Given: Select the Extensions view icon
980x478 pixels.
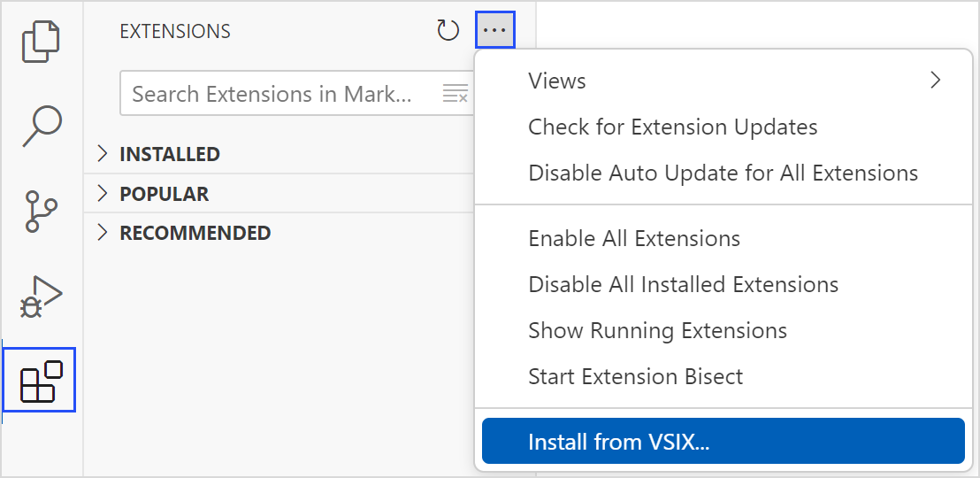Looking at the screenshot, I should tap(40, 381).
